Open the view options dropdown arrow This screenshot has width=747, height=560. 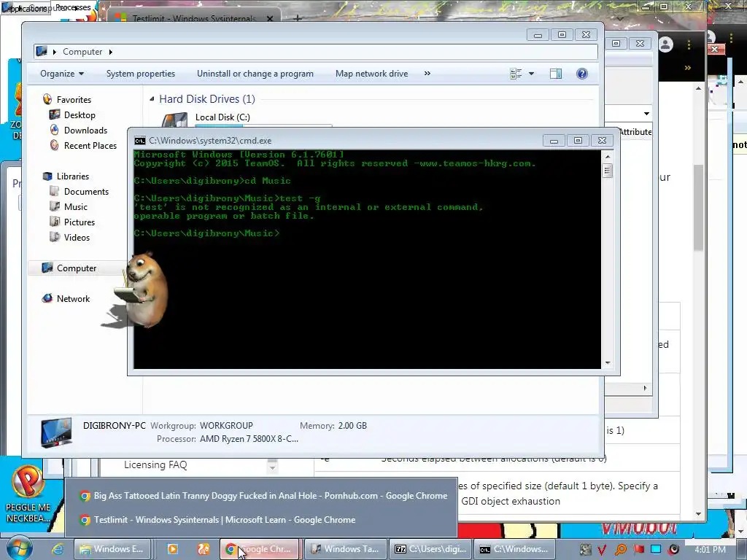(x=531, y=74)
